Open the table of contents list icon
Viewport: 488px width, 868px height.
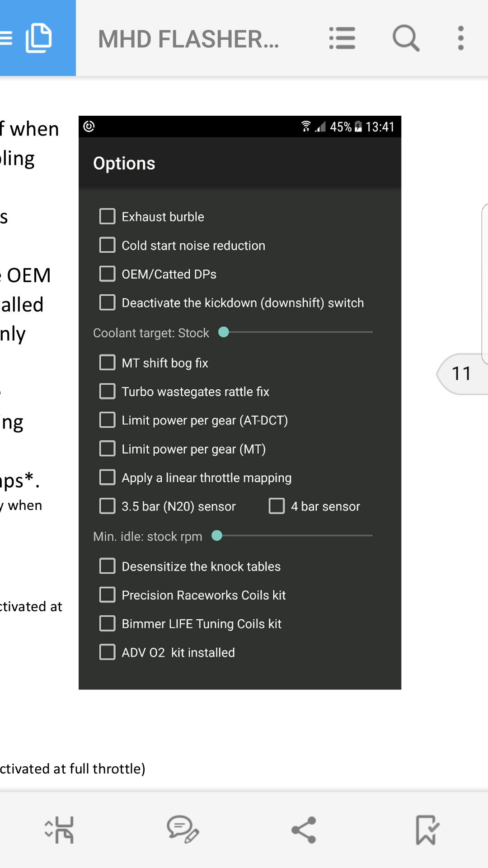coord(342,38)
